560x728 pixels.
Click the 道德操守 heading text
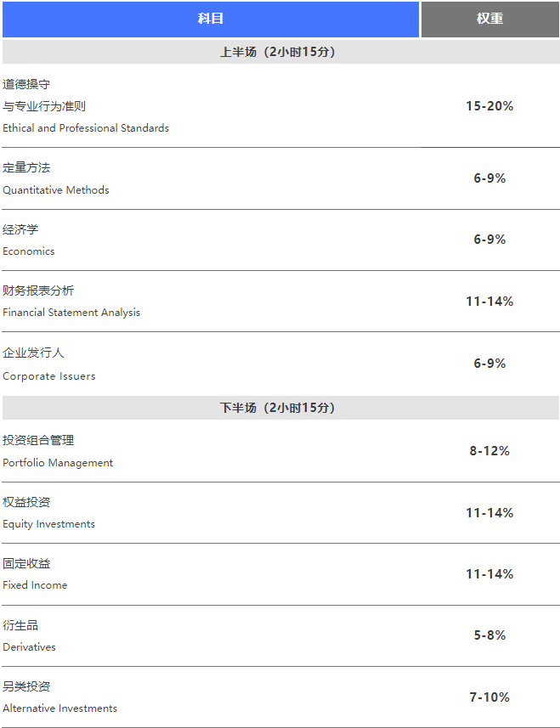pyautogui.click(x=26, y=84)
